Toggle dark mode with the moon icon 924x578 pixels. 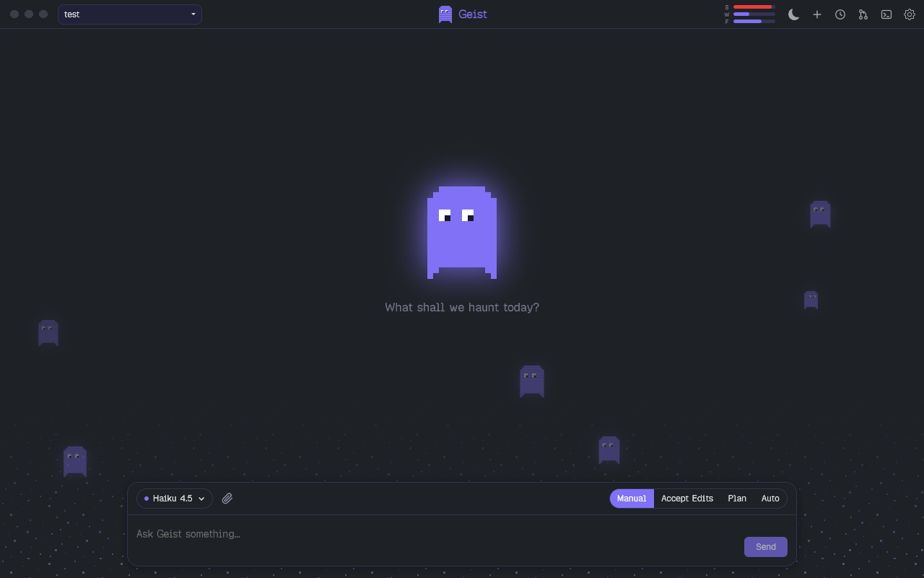(794, 14)
